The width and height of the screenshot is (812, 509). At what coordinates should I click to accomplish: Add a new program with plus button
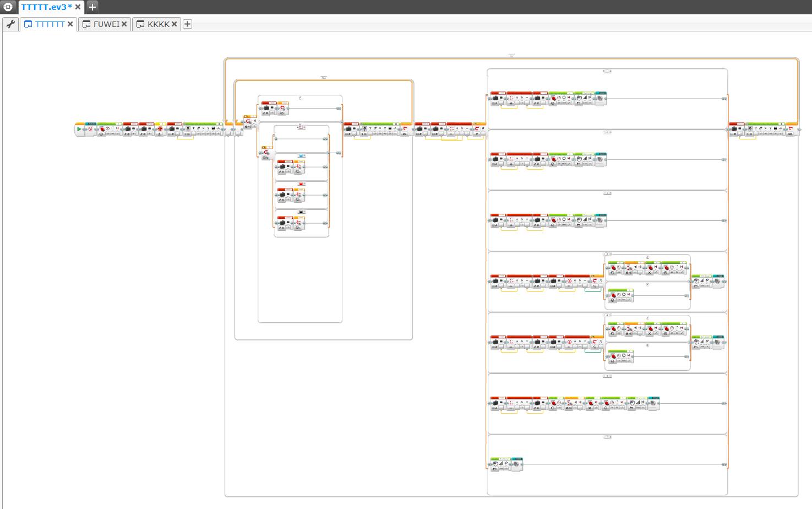[187, 24]
